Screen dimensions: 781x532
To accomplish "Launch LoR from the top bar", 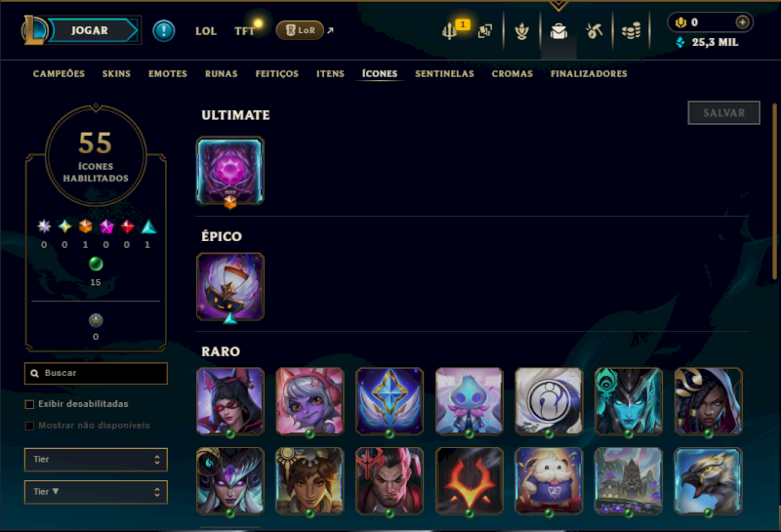I will (300, 30).
